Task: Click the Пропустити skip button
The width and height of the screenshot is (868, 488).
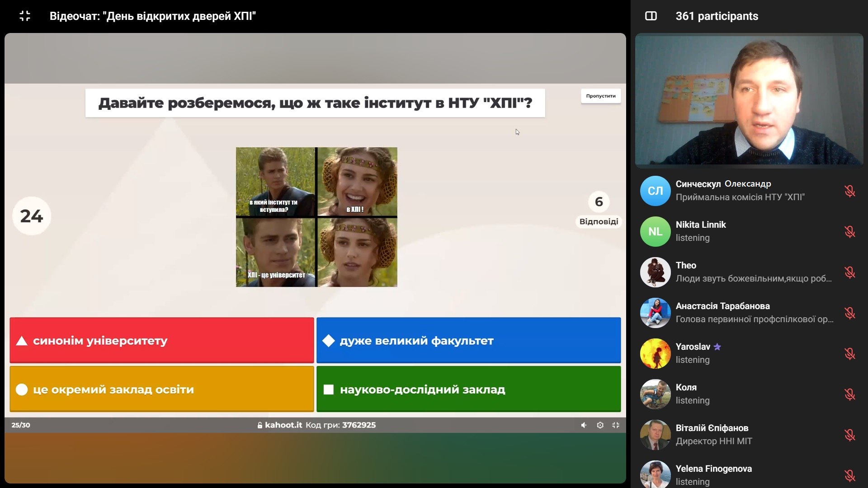Action: (600, 96)
